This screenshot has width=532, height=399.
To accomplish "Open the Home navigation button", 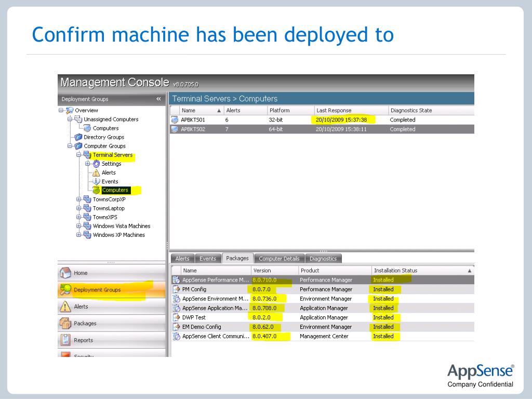I will point(111,273).
